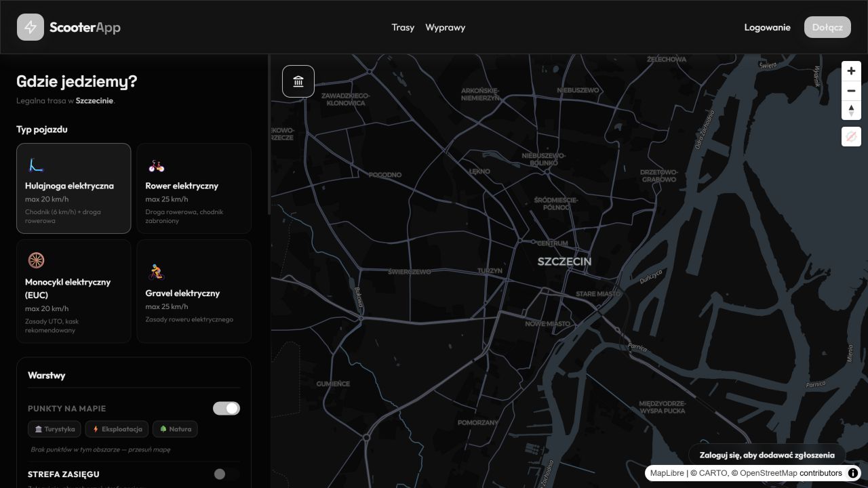Choose Monocykl elektryczny (EUC) vehicle
Image resolution: width=868 pixels, height=488 pixels.
(x=74, y=291)
